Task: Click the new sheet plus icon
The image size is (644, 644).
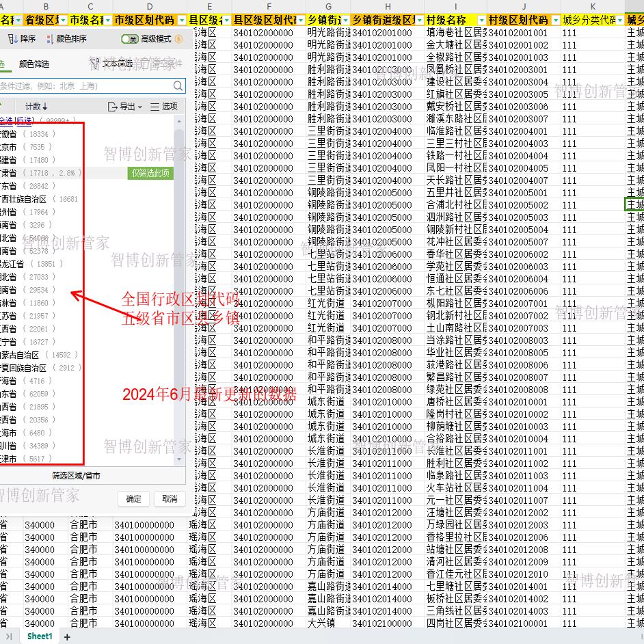Action: coord(65,636)
